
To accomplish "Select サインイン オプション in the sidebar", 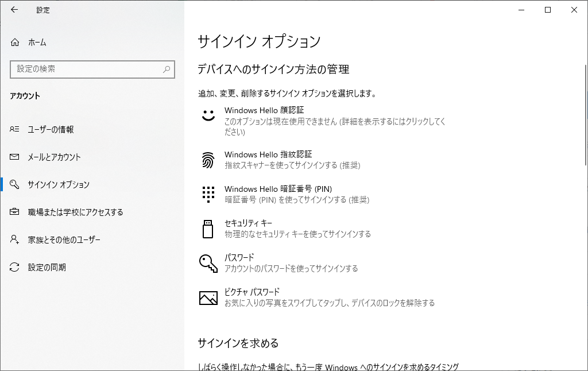I will coord(59,185).
